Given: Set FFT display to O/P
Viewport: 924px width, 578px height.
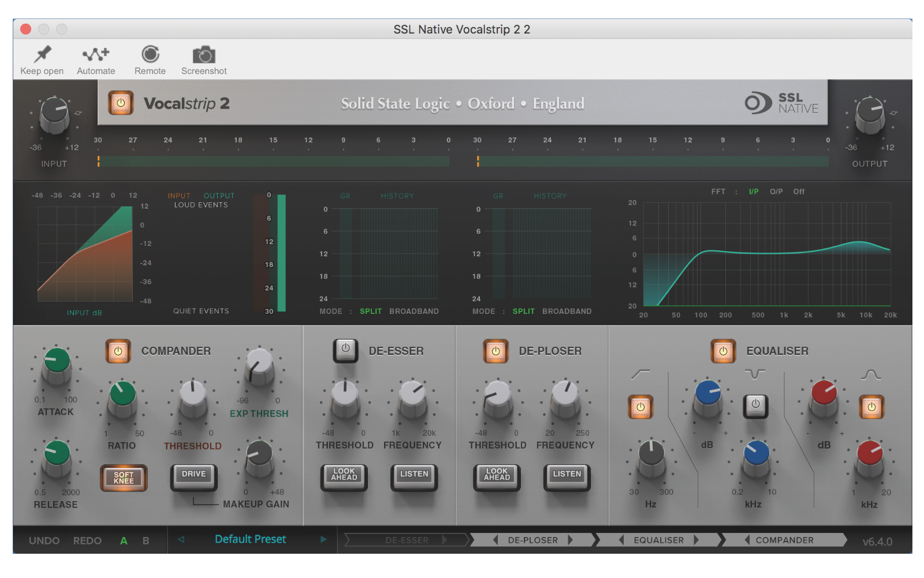Looking at the screenshot, I should point(776,191).
